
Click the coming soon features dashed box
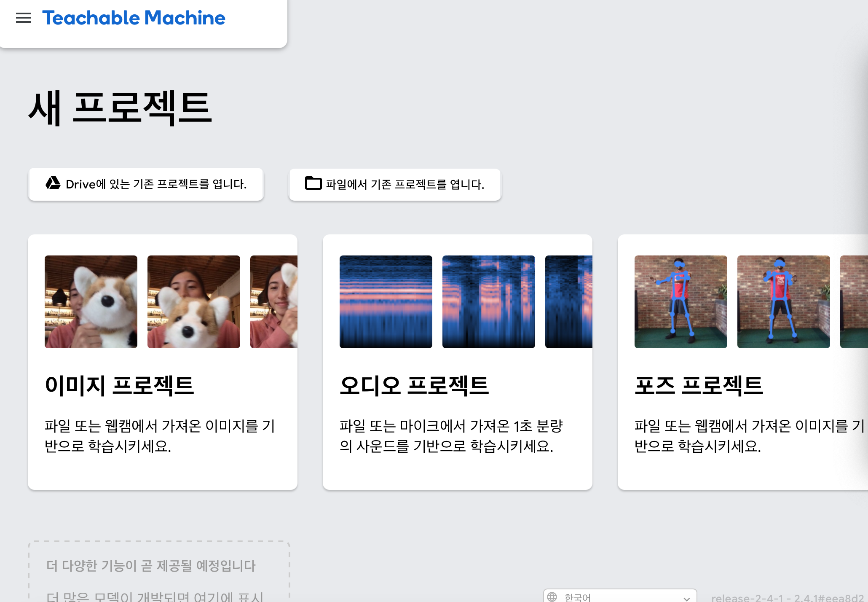click(159, 571)
